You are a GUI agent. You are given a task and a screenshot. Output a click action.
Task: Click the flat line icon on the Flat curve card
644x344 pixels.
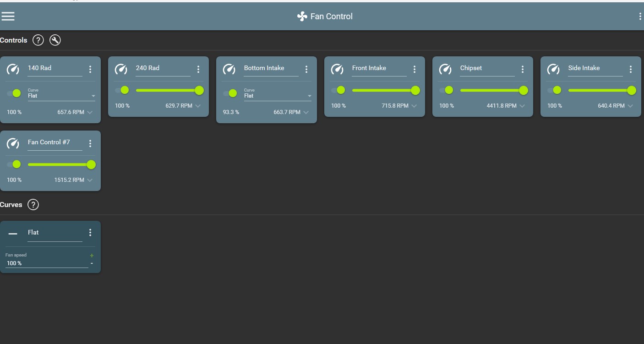[x=12, y=232]
